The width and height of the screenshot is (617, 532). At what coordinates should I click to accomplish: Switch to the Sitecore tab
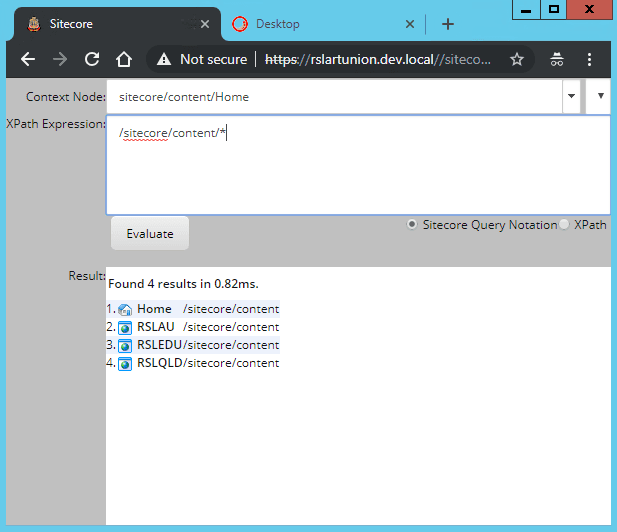(117, 24)
